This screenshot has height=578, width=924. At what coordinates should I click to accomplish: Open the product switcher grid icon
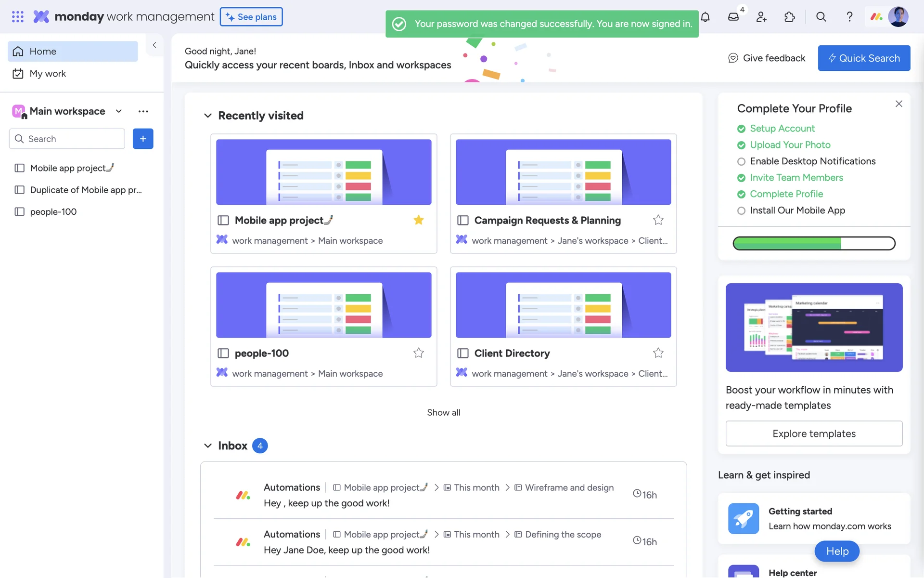pos(18,17)
